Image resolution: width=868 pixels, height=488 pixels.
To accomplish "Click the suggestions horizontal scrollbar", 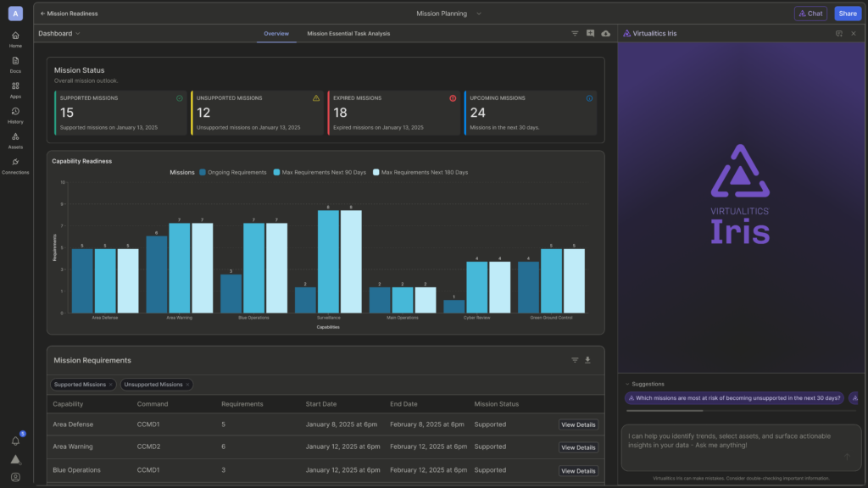I will pyautogui.click(x=665, y=411).
